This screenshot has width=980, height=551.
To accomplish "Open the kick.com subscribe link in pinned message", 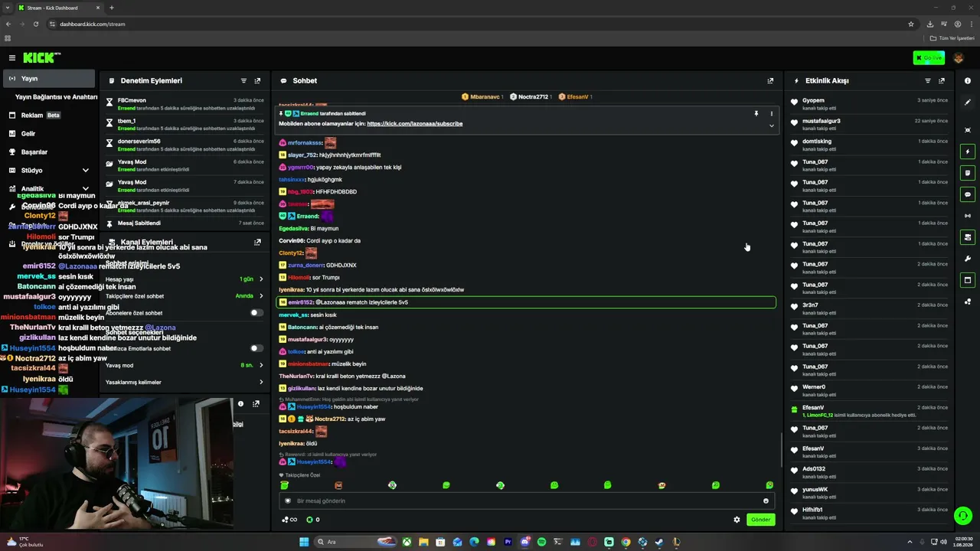I will click(415, 124).
